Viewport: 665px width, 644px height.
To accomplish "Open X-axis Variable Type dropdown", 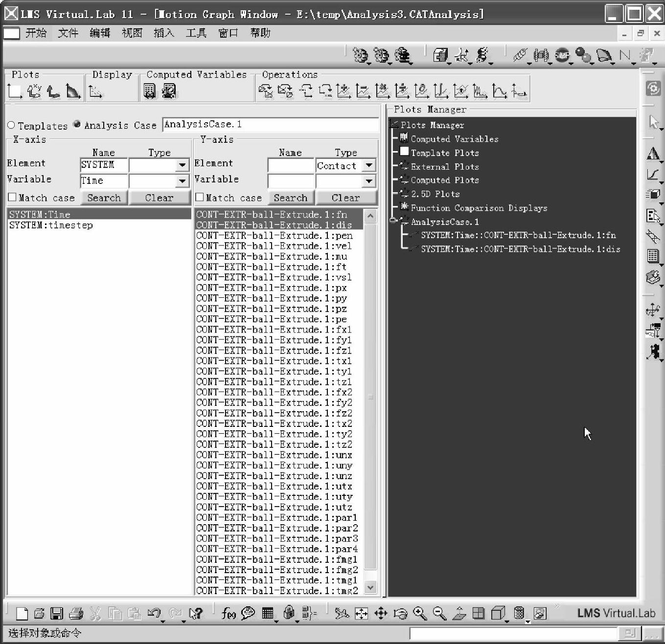I will coord(182,181).
